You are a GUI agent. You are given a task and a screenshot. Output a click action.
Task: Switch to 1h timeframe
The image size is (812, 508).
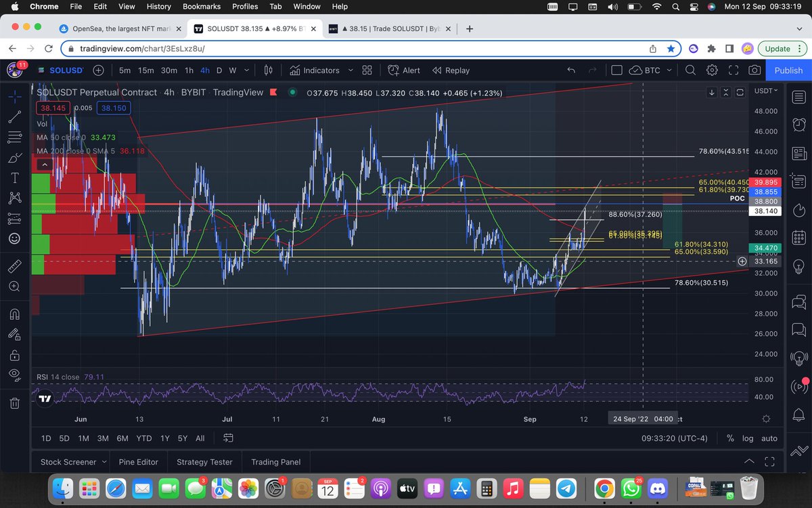pos(189,70)
